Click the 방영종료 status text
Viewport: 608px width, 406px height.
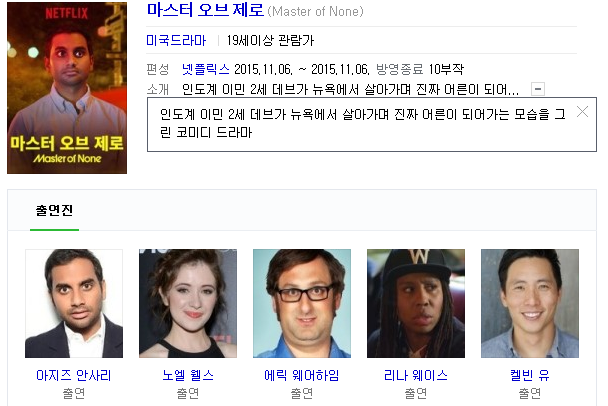pyautogui.click(x=399, y=69)
